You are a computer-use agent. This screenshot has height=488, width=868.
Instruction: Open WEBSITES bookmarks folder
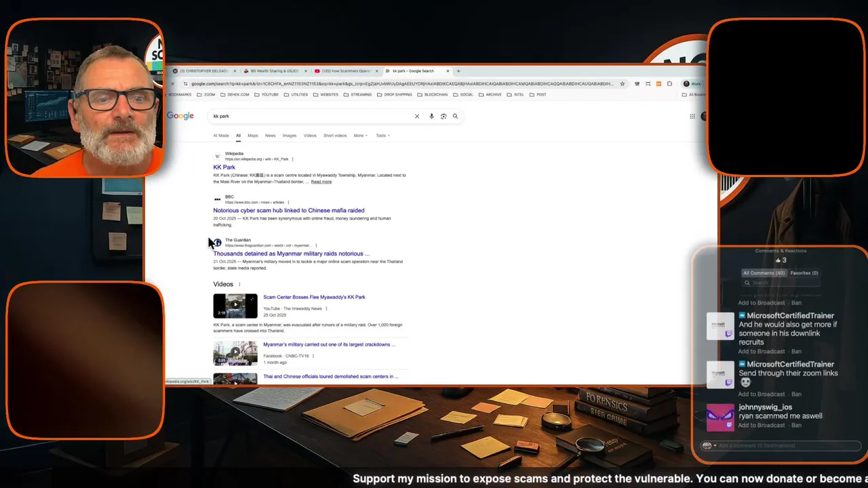point(325,95)
